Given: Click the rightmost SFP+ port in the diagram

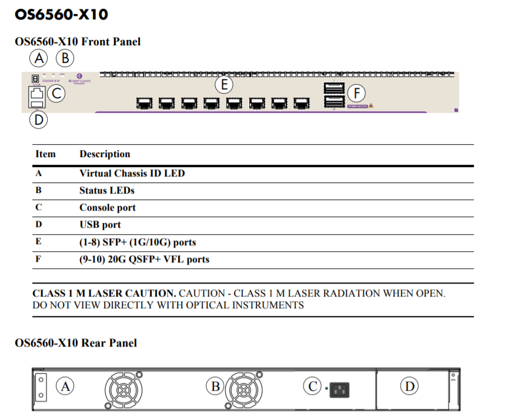Looking at the screenshot, I should pos(302,104).
